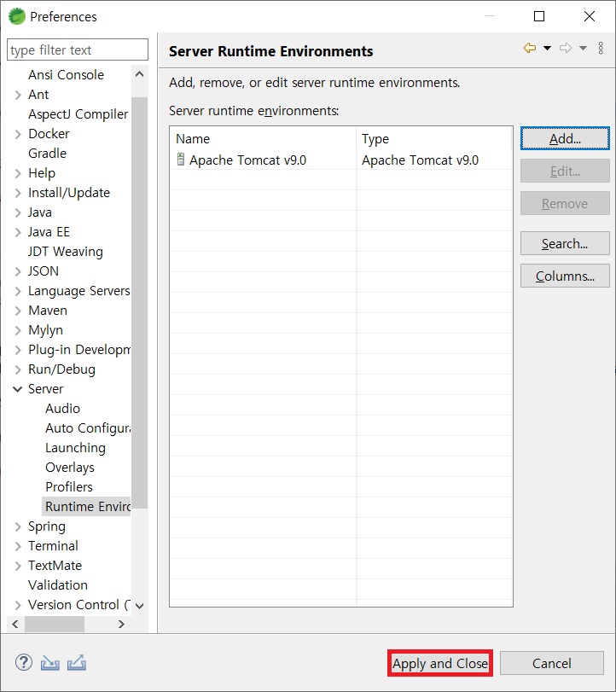616x692 pixels.
Task: Expand the JSON tree node
Action: point(18,271)
